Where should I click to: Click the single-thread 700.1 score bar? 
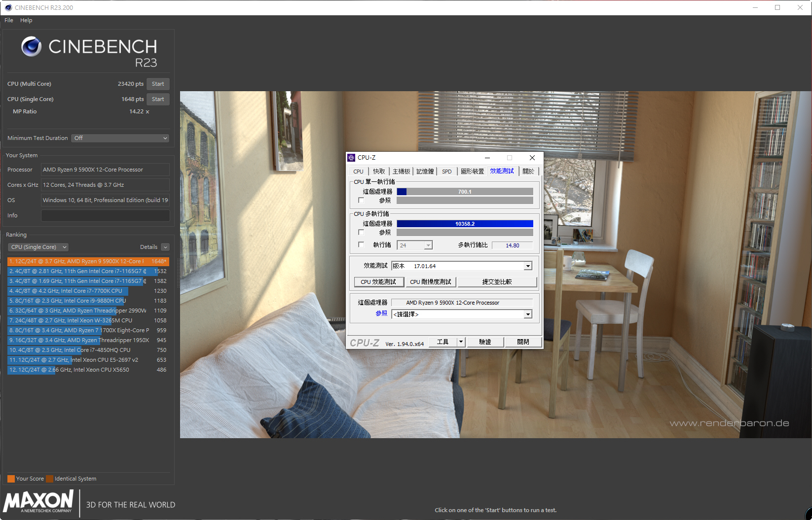point(465,192)
